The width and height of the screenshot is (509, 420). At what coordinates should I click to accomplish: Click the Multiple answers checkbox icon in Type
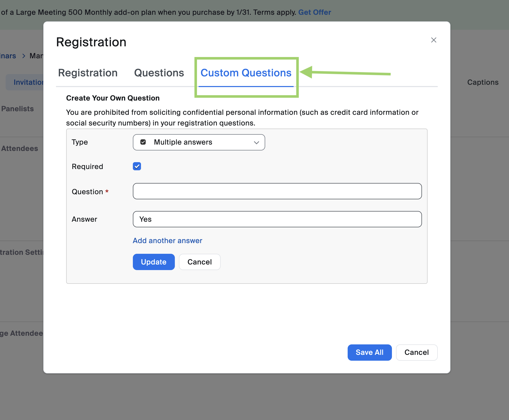click(143, 142)
